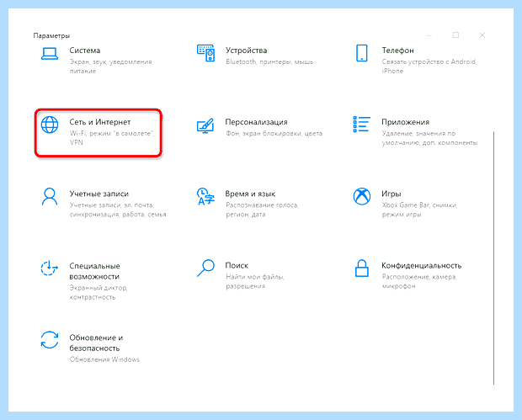
Task: Click the Параметры window title
Action: click(51, 35)
